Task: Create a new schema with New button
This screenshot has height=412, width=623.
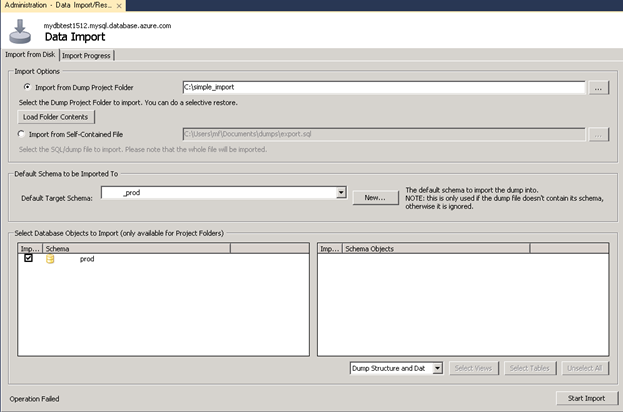Action: click(x=375, y=197)
